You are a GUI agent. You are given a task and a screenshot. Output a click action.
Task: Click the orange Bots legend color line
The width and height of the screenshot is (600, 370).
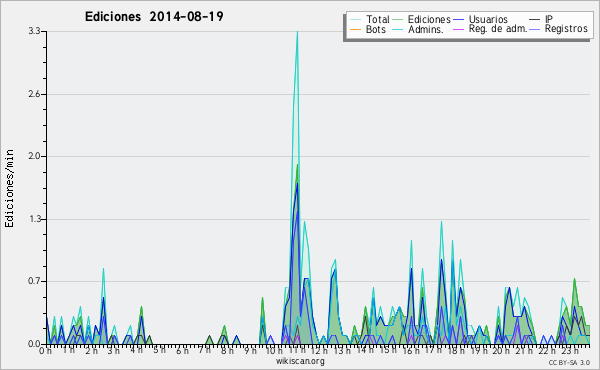(355, 29)
